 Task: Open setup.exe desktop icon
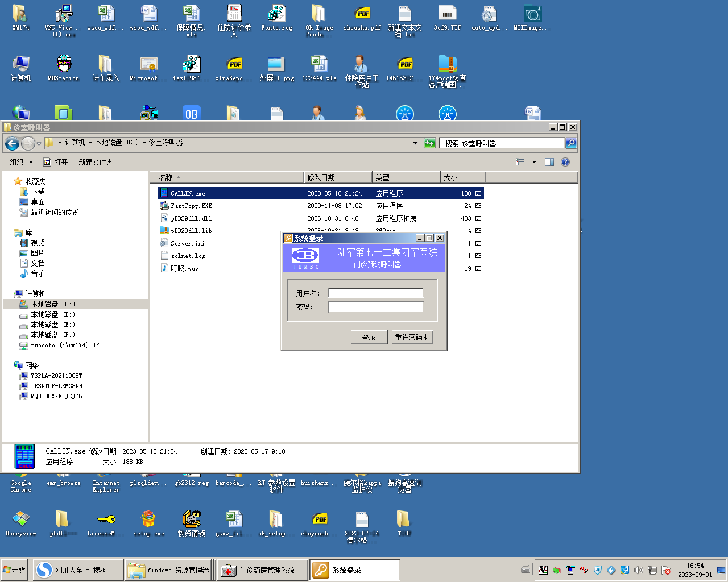point(148,523)
